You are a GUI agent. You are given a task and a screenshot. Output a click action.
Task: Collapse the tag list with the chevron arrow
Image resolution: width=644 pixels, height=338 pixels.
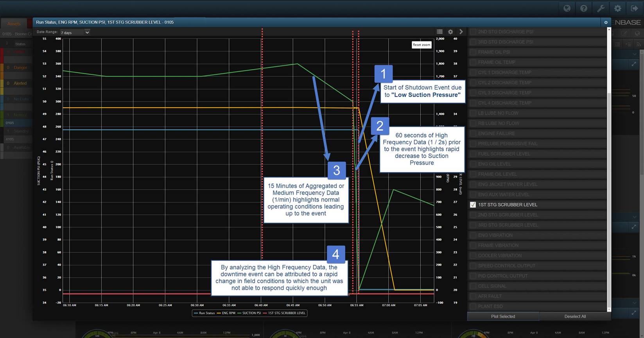(461, 32)
